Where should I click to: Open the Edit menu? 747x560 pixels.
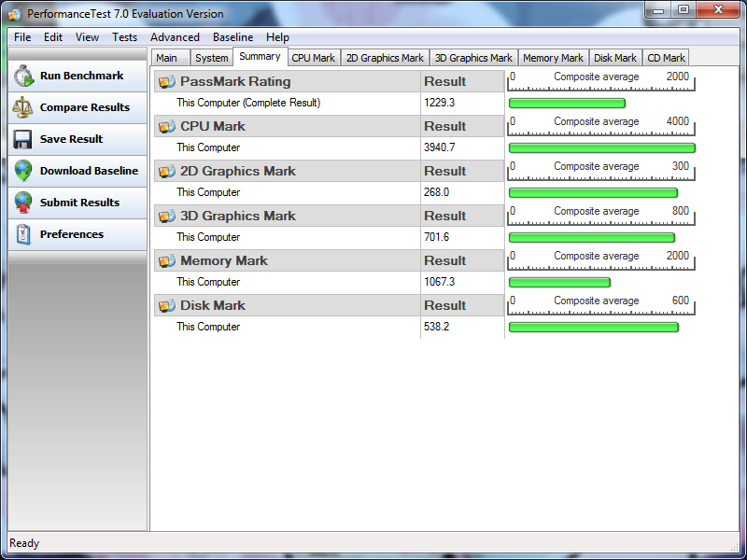(x=53, y=37)
